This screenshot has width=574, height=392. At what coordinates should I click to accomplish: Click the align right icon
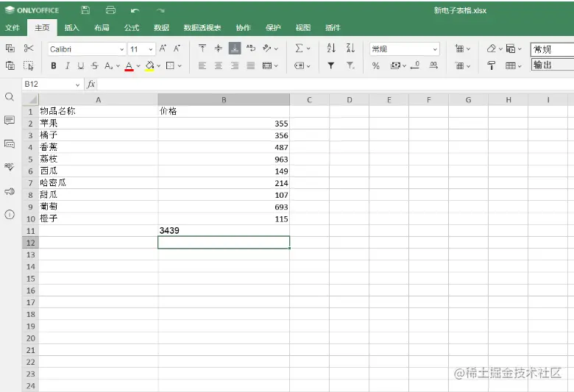click(235, 66)
